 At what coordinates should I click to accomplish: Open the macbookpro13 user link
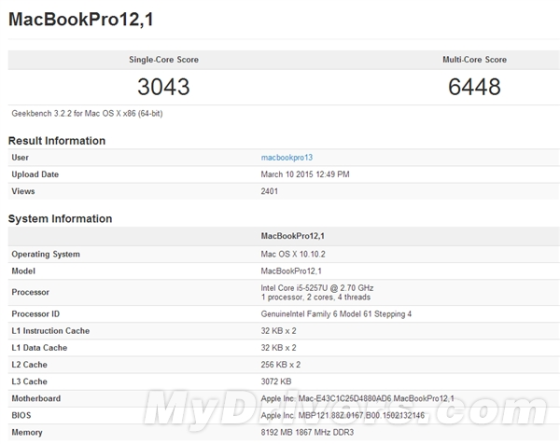(x=286, y=158)
